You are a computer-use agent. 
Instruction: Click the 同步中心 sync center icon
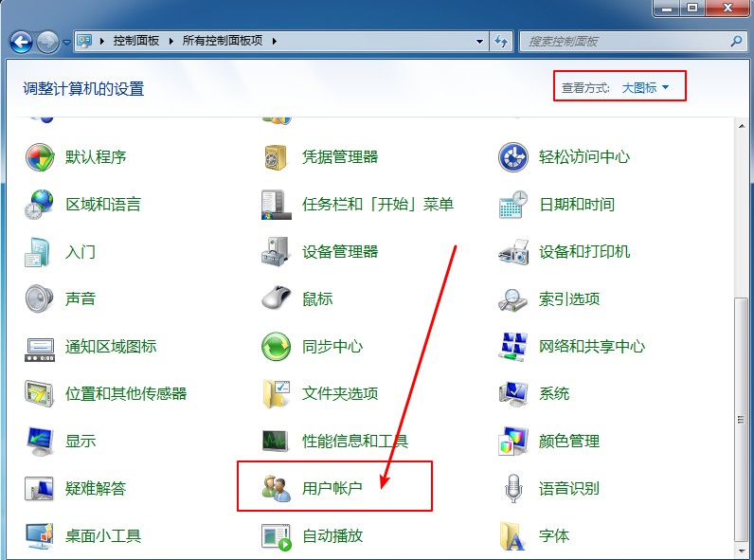pos(276,347)
